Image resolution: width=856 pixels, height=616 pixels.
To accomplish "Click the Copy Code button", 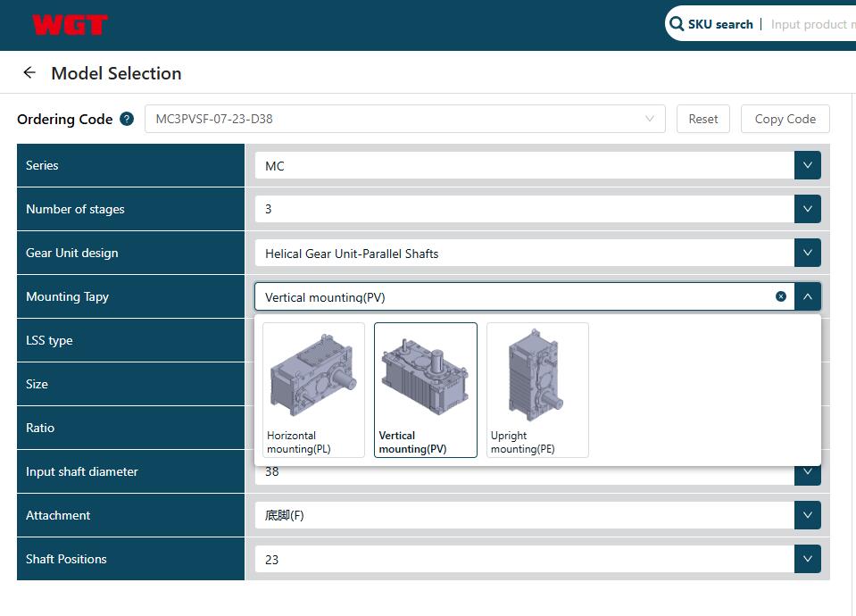I will coord(785,119).
